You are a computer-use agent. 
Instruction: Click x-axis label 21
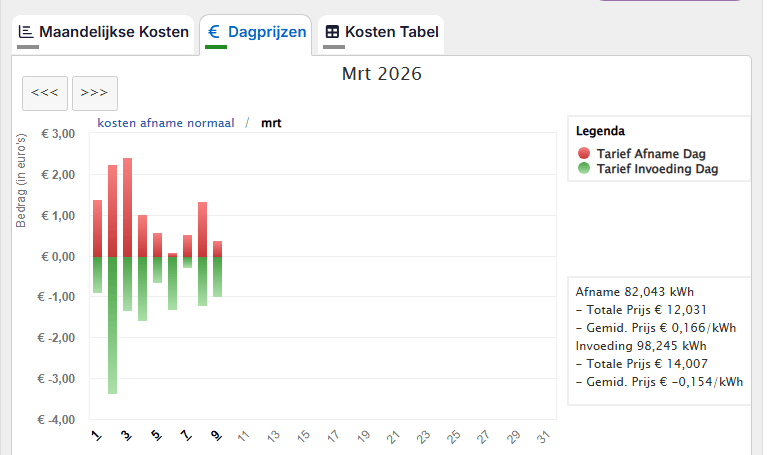click(393, 437)
